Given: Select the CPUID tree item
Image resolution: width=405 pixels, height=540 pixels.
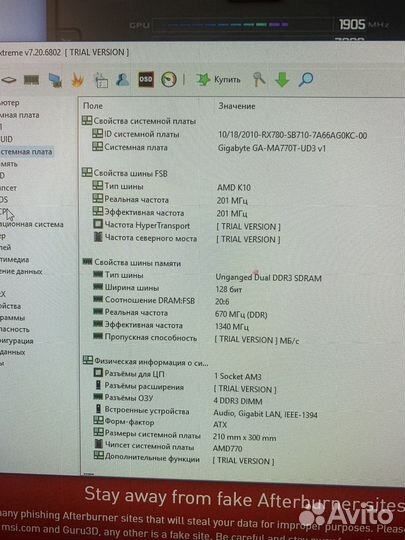Looking at the screenshot, I should [x=6, y=139].
